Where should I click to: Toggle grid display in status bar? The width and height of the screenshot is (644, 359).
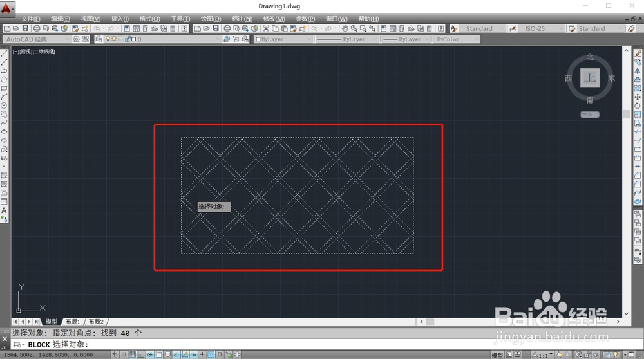[132, 354]
